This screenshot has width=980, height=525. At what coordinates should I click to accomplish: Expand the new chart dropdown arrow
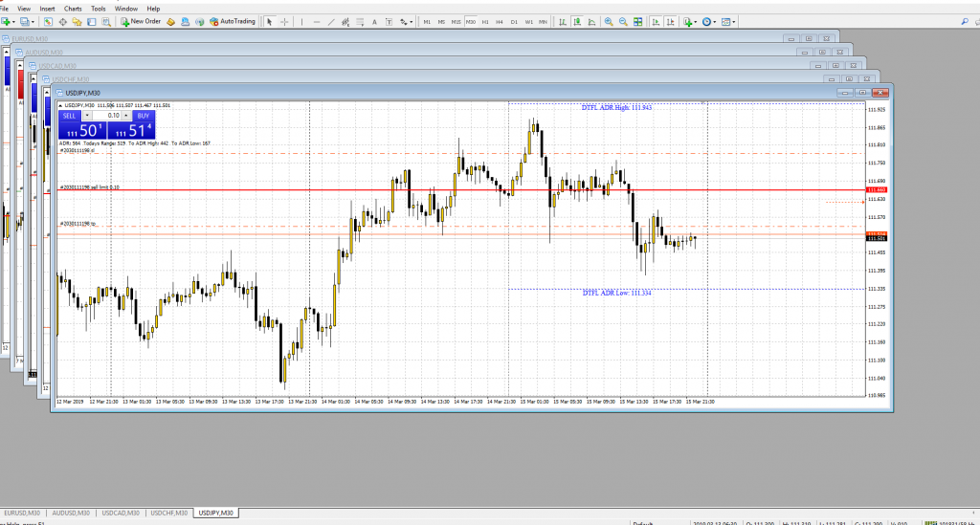(13, 23)
